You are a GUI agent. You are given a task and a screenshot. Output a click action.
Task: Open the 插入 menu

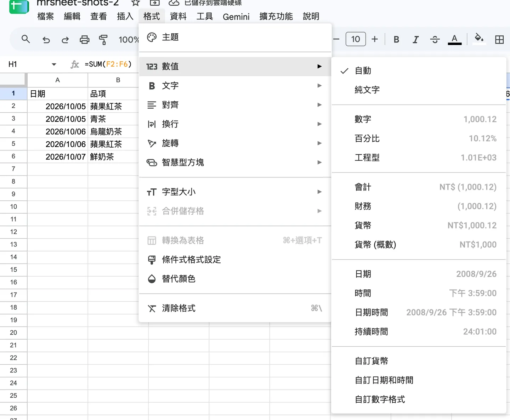tap(125, 16)
